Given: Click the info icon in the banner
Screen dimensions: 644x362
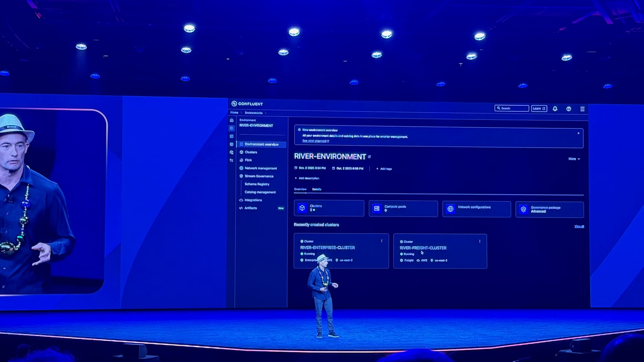Looking at the screenshot, I should point(299,130).
